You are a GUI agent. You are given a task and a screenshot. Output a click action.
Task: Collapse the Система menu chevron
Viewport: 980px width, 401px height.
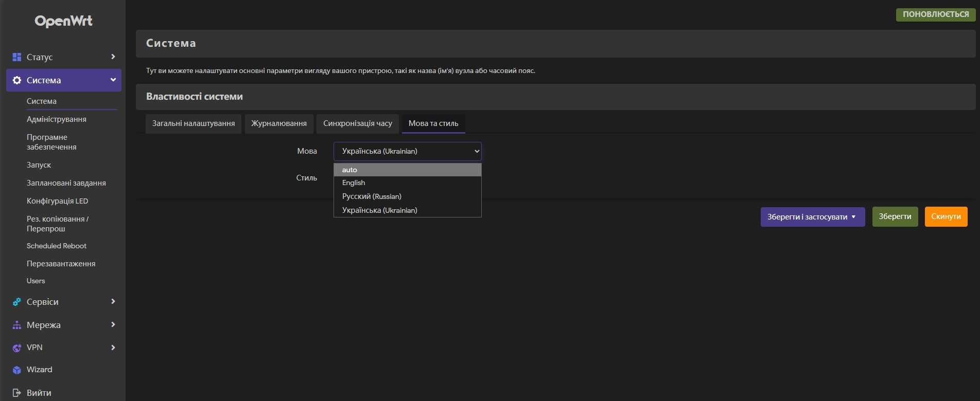(x=113, y=80)
